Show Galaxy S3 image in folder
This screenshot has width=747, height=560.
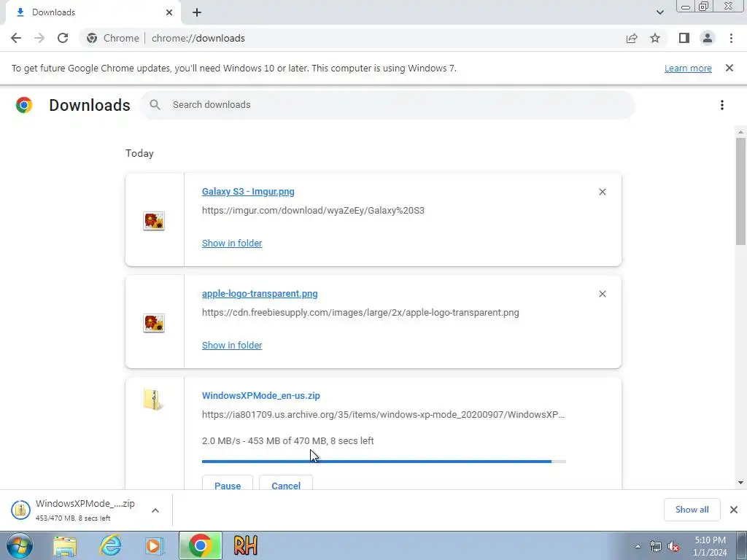click(x=232, y=244)
